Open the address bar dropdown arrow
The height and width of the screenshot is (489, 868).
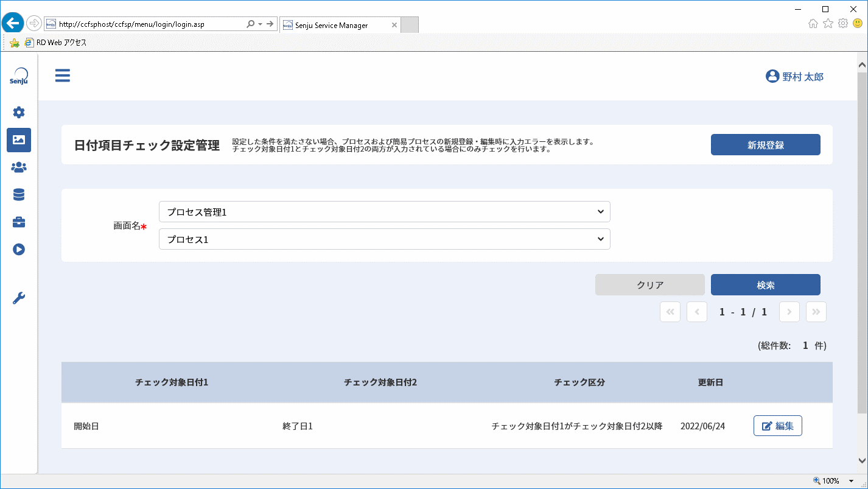point(261,24)
